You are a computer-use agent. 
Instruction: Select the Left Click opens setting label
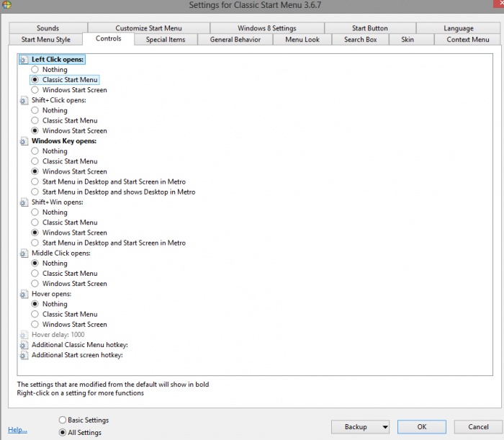(58, 60)
